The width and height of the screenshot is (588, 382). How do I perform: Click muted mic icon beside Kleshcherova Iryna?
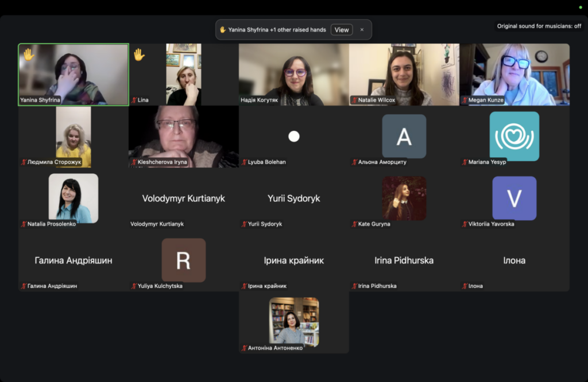pos(134,162)
